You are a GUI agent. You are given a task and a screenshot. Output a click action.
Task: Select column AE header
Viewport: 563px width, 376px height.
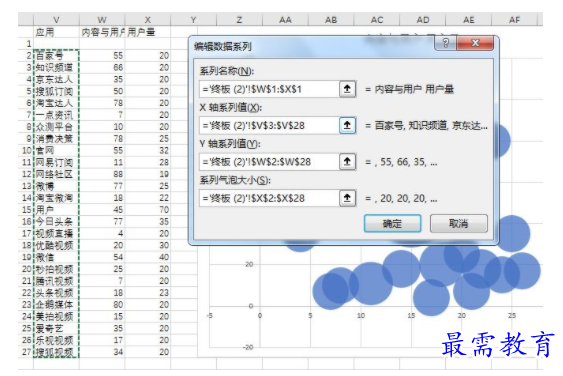[x=469, y=20]
